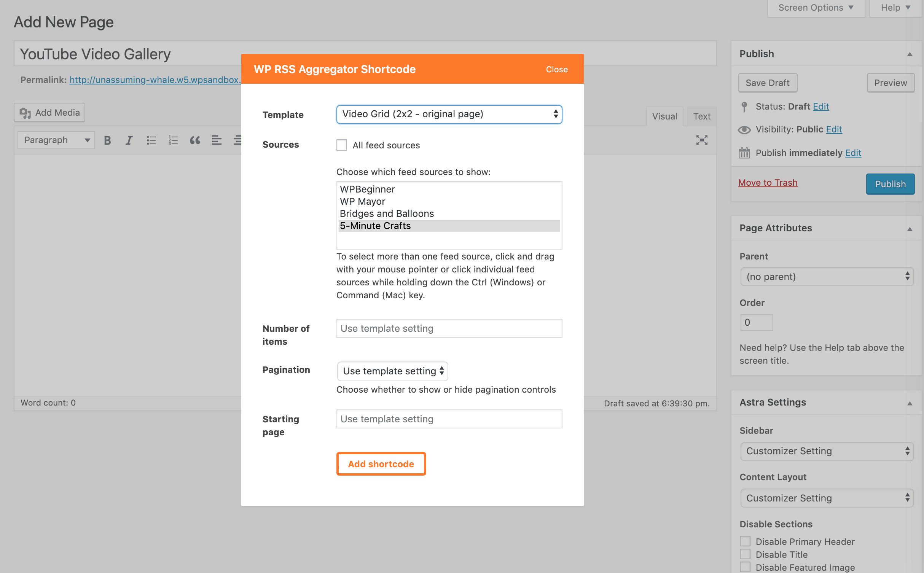Screen dimensions: 924x573
Task: Switch to the Text editor tab
Action: [x=702, y=116]
